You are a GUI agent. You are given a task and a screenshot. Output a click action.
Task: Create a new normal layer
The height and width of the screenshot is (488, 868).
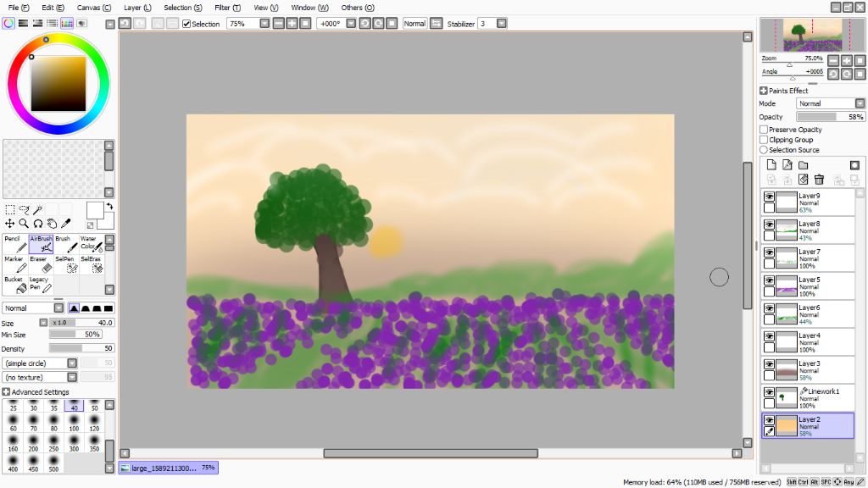click(771, 165)
